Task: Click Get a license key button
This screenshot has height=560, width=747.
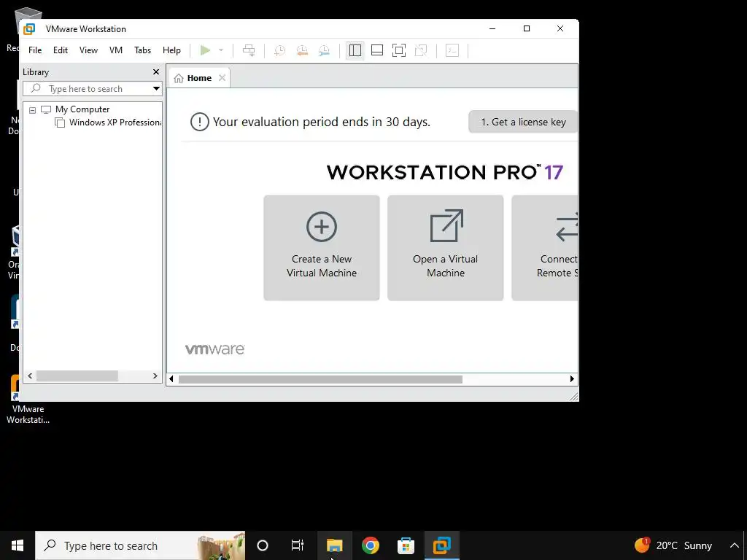Action: click(x=523, y=122)
